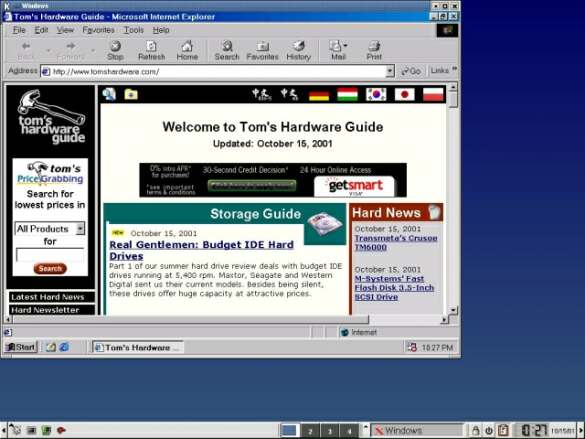
Task: Click the red Search button in PriceGrabbing
Action: tap(50, 269)
